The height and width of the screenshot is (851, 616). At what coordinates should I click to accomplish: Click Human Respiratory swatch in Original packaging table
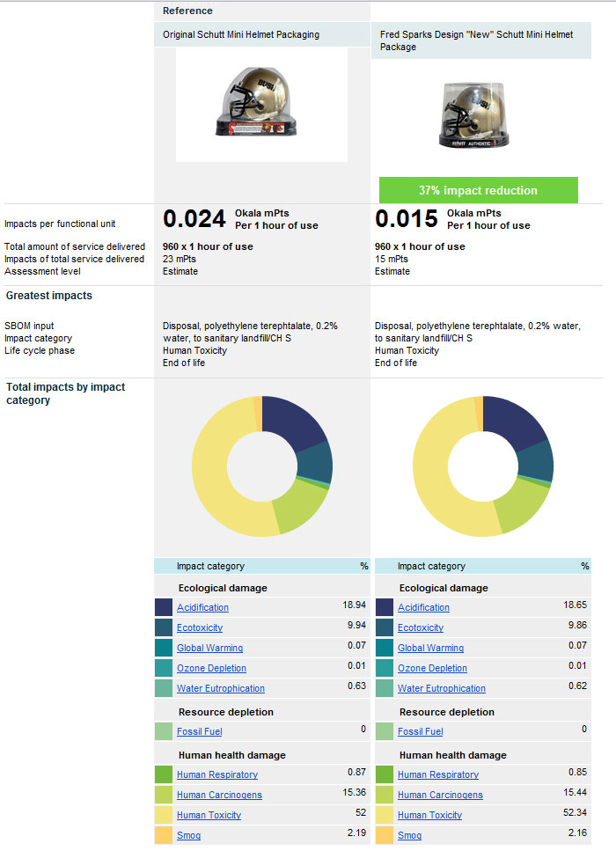(x=164, y=774)
